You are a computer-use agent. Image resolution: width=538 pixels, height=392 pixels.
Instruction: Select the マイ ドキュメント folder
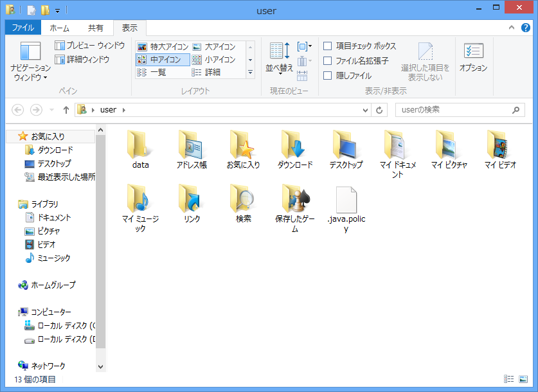398,154
